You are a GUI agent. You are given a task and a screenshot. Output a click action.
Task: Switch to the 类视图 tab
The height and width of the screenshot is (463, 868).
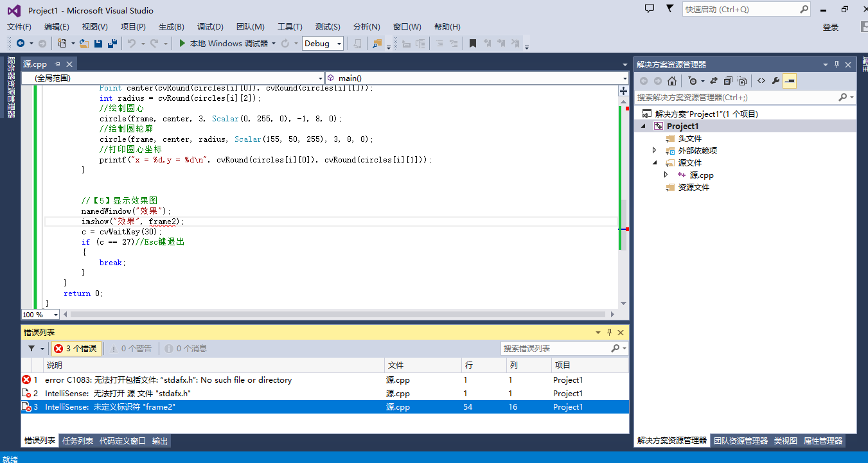785,441
